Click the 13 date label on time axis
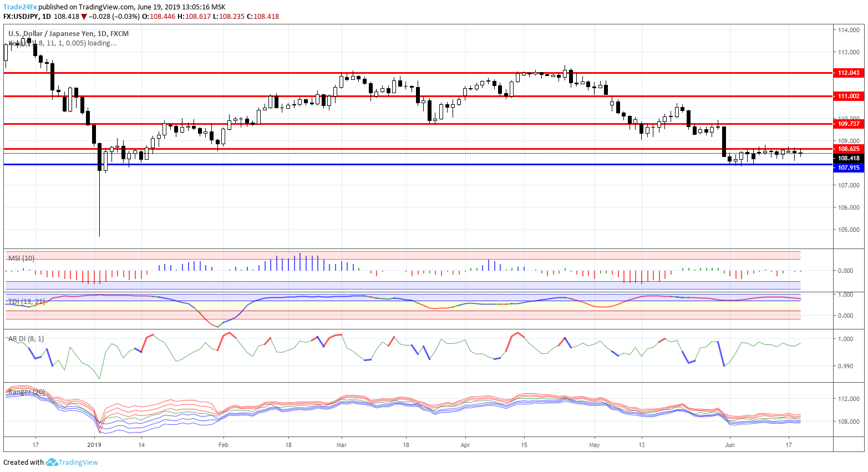The image size is (868, 472). click(641, 445)
